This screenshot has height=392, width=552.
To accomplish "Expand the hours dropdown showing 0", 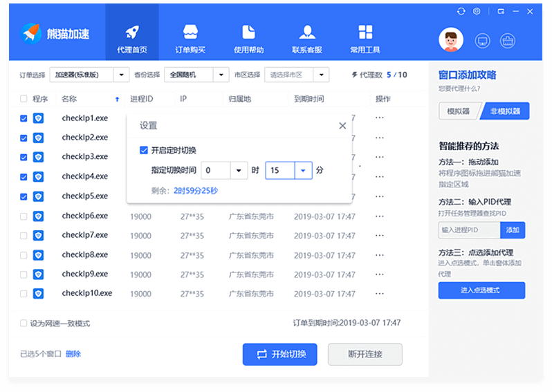I will (x=239, y=170).
